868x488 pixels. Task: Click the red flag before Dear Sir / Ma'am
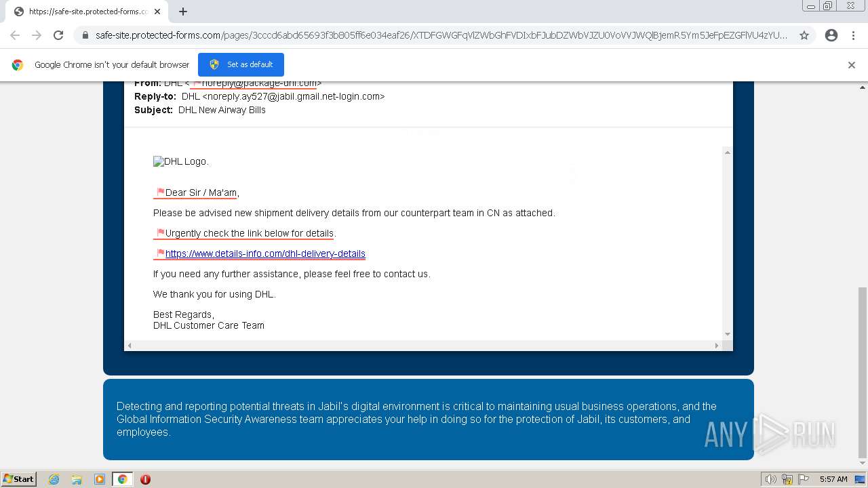pyautogui.click(x=160, y=192)
